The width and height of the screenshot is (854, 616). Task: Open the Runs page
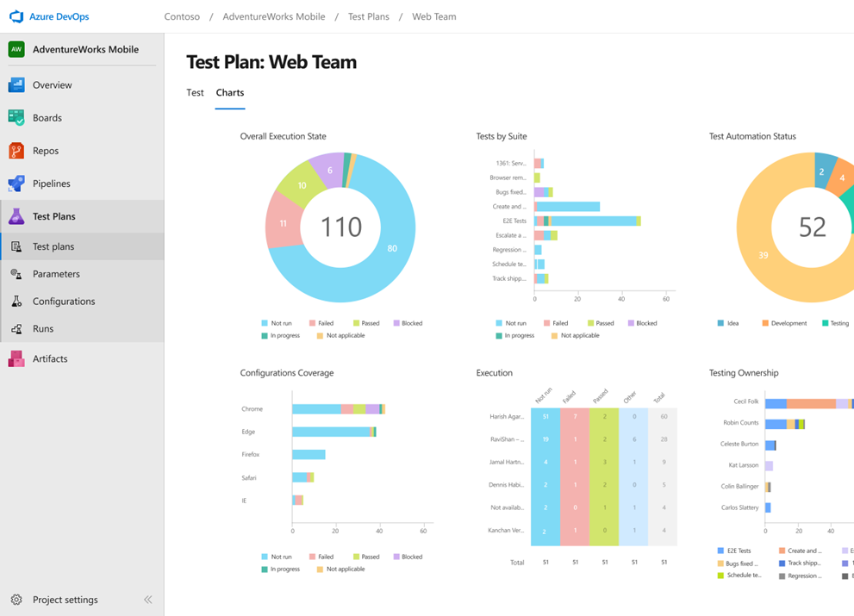(46, 328)
